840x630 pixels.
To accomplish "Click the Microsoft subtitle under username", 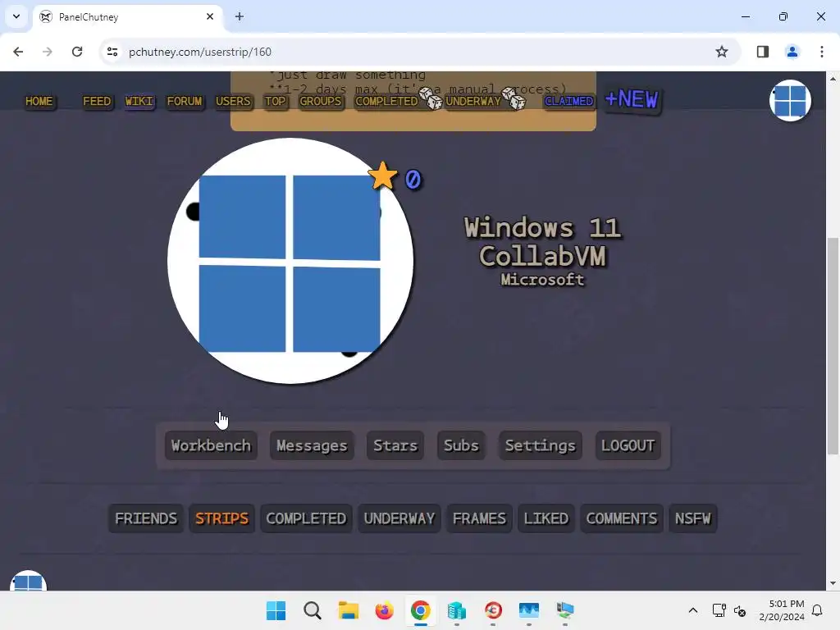I will (x=542, y=279).
